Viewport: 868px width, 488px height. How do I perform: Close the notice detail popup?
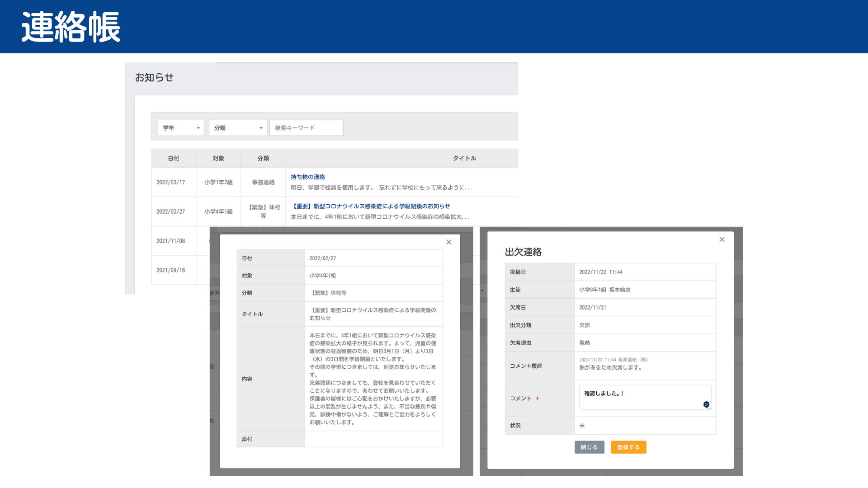tap(448, 242)
